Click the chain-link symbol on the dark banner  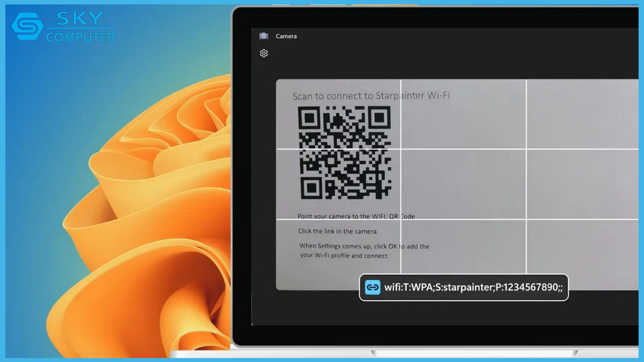372,288
